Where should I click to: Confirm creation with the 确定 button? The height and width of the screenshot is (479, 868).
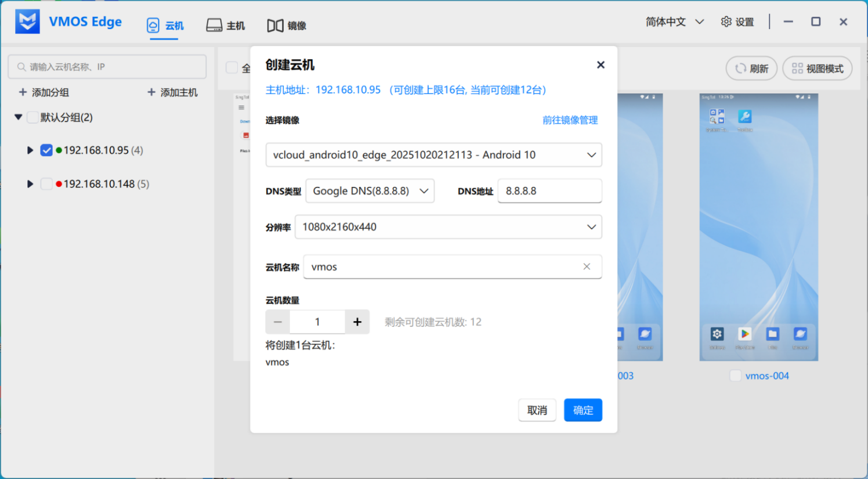coord(583,410)
